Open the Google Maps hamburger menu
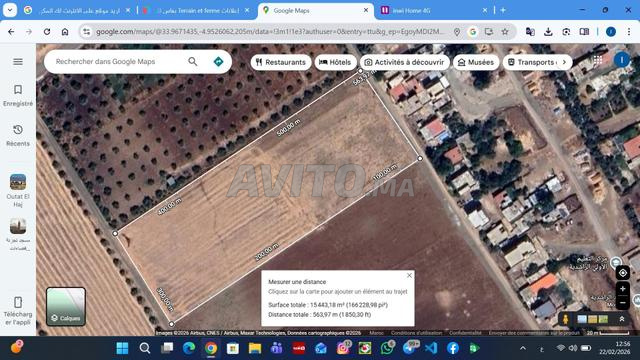This screenshot has height=360, width=640. click(x=18, y=62)
